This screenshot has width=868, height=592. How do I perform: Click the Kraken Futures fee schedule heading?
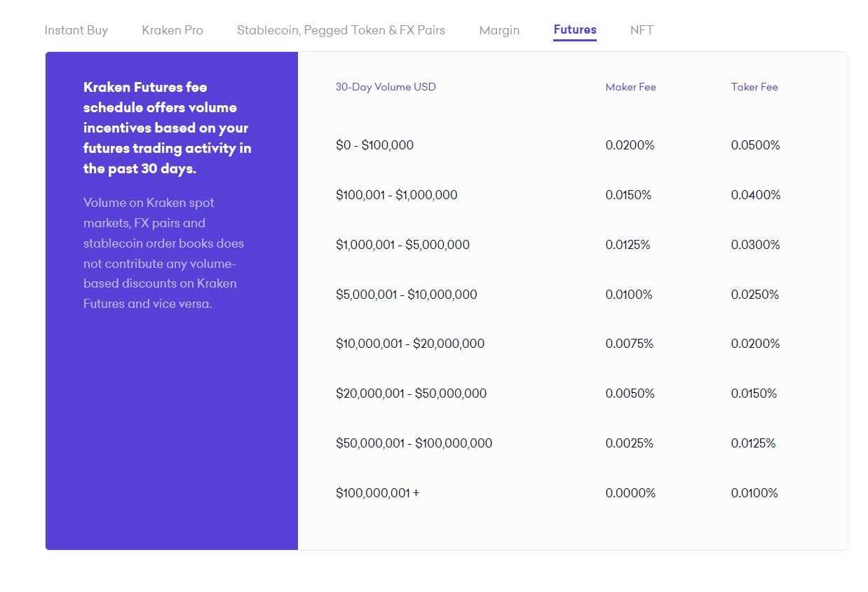click(167, 128)
